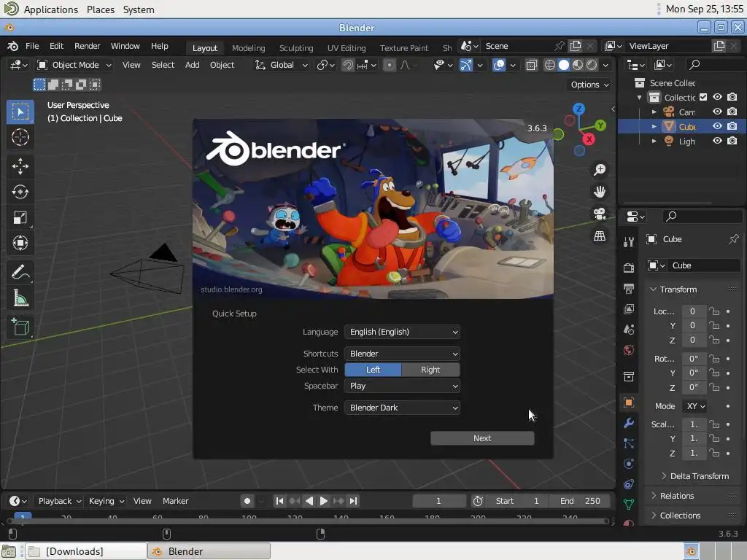This screenshot has height=560, width=747.
Task: Toggle camera view with the camera icon
Action: pyautogui.click(x=600, y=214)
